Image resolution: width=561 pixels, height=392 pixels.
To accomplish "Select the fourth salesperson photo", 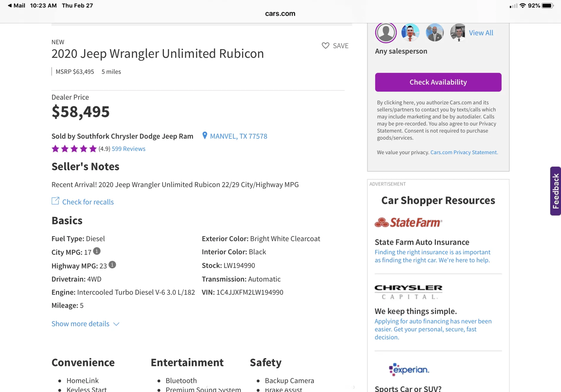I will click(458, 32).
